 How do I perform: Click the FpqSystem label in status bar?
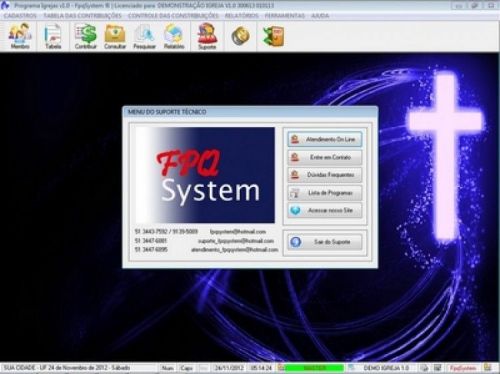point(463,368)
